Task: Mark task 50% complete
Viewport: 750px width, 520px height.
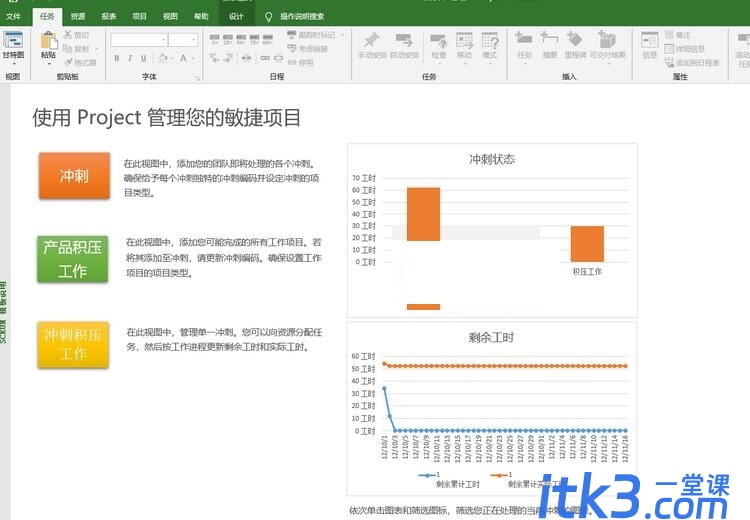Action: point(241,39)
